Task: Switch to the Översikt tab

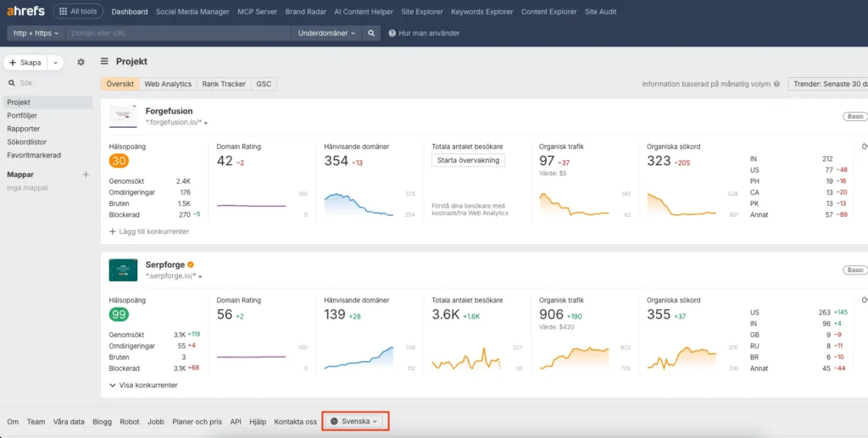Action: (x=120, y=84)
